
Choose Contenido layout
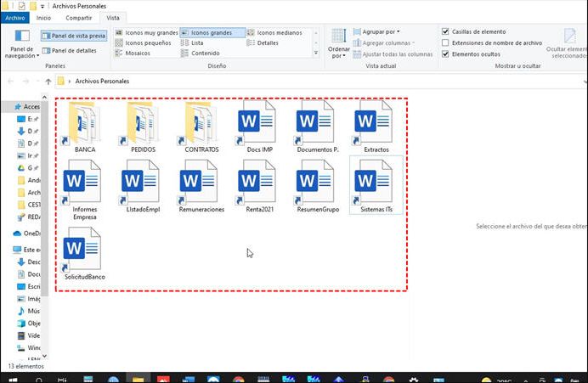coord(200,53)
